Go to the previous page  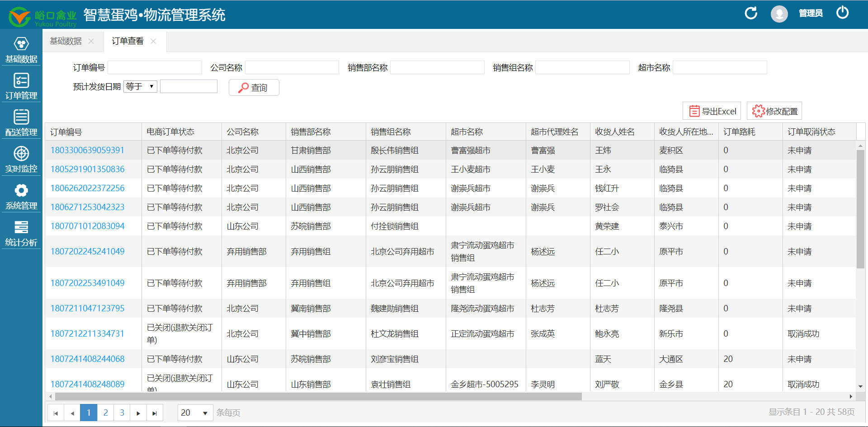pyautogui.click(x=72, y=413)
